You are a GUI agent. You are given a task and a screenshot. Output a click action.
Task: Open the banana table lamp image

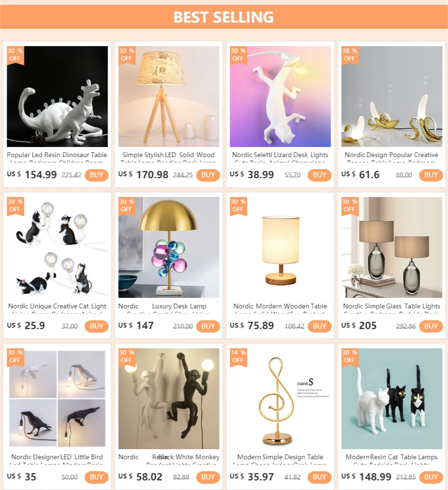click(x=392, y=97)
